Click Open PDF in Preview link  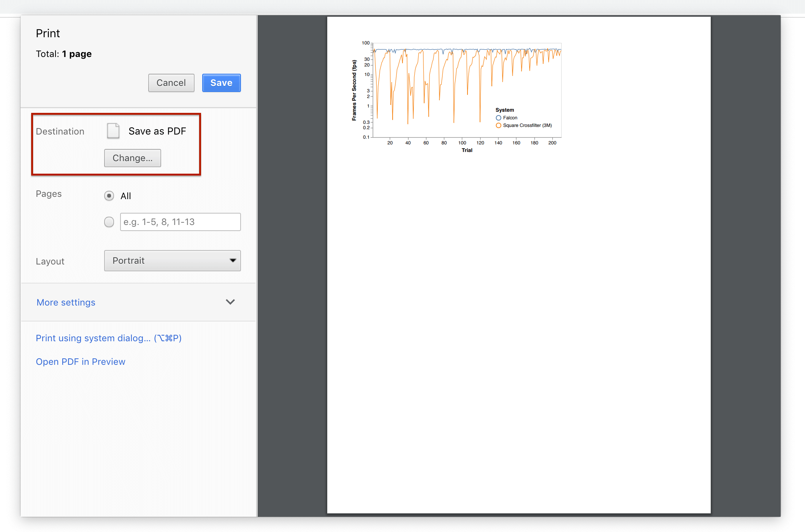(81, 362)
